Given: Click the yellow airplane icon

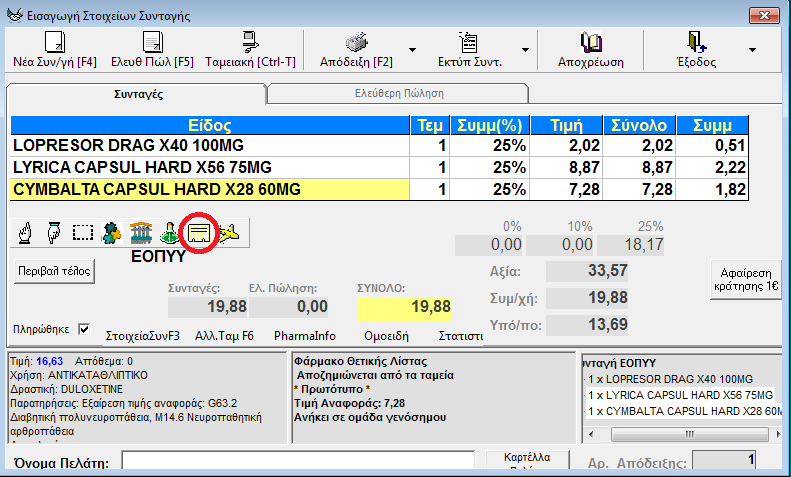Looking at the screenshot, I should coord(228,233).
